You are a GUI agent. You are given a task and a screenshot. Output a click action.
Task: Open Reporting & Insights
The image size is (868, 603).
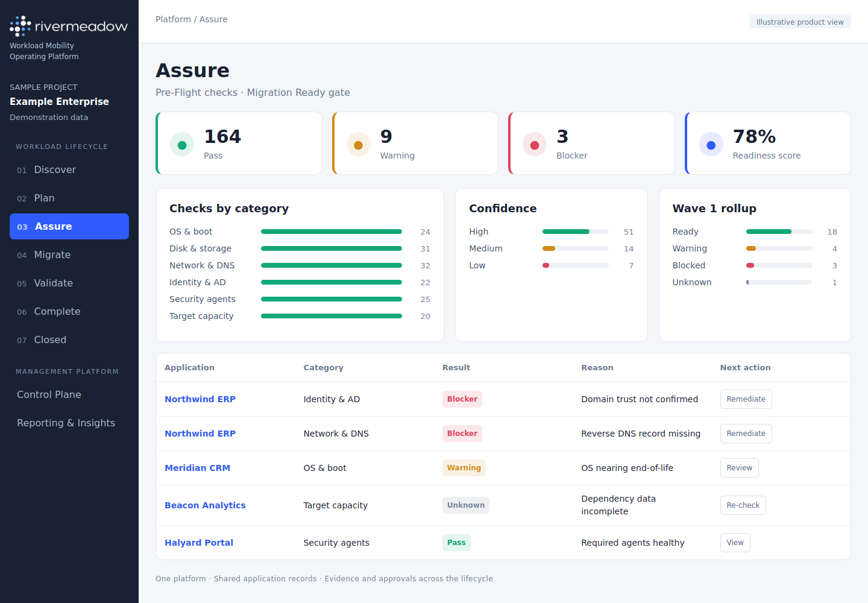click(69, 423)
